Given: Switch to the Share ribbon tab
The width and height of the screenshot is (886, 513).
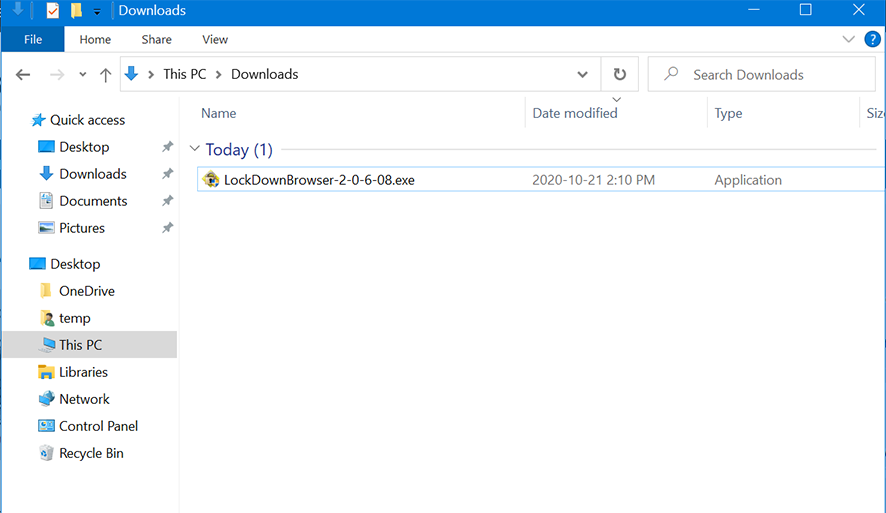Looking at the screenshot, I should [157, 39].
